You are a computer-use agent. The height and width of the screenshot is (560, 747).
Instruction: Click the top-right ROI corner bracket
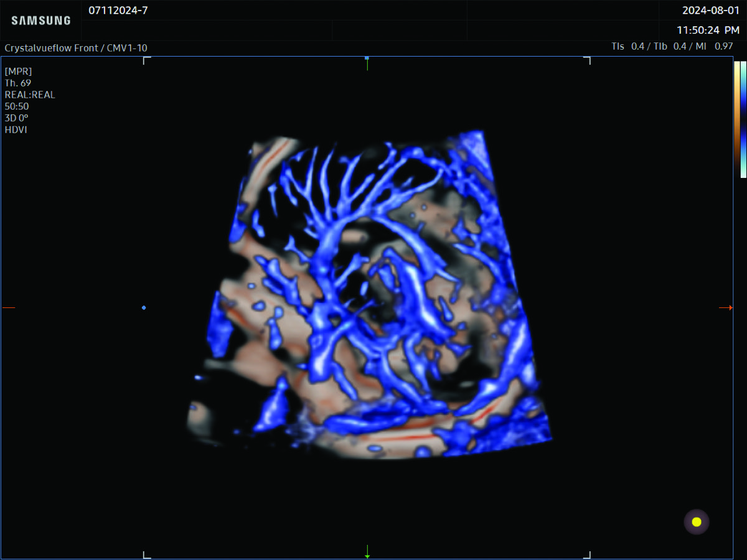click(587, 60)
